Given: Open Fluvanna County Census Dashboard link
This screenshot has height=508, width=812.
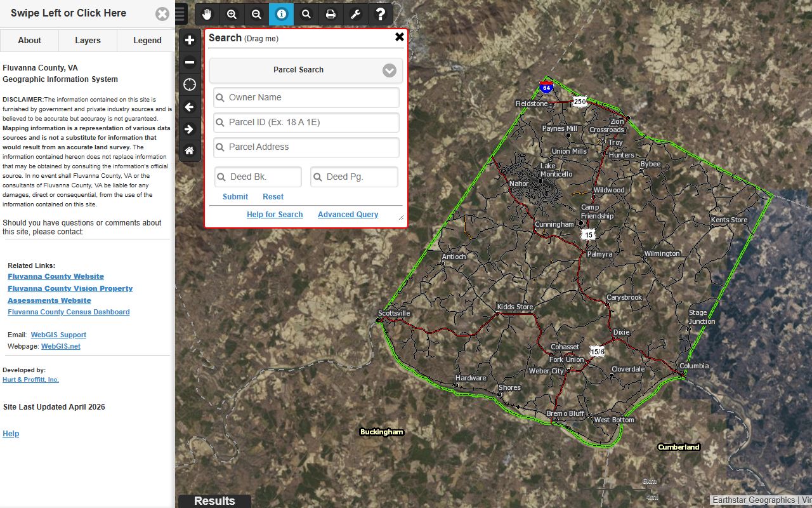Looking at the screenshot, I should (69, 312).
